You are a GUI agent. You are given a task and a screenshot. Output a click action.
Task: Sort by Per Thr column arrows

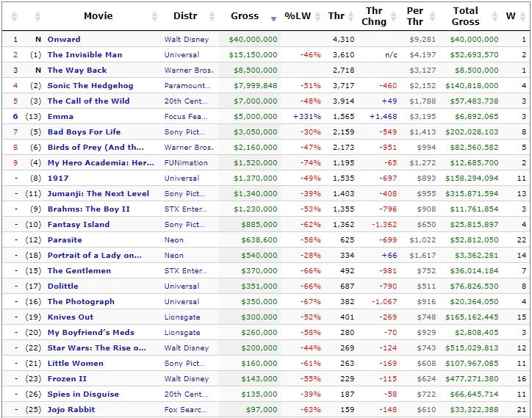[x=433, y=16]
